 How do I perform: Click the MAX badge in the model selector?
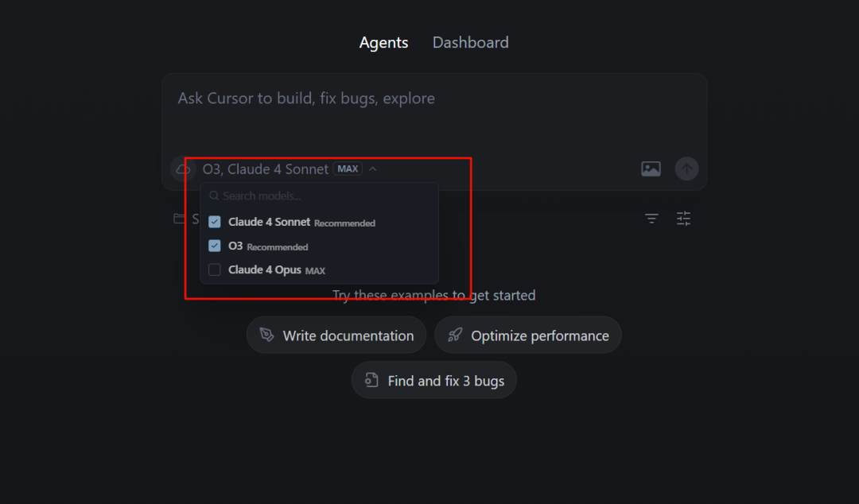point(348,169)
